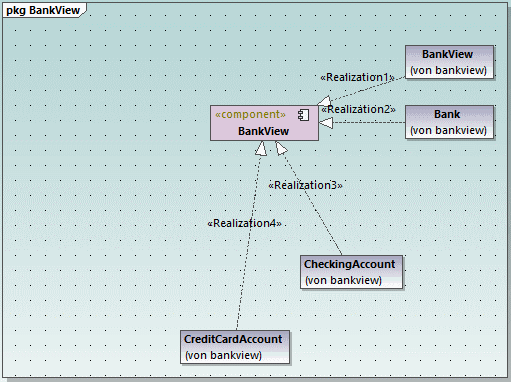This screenshot has width=511, height=382.
Task: Click the Realization3 label
Action: (x=305, y=185)
